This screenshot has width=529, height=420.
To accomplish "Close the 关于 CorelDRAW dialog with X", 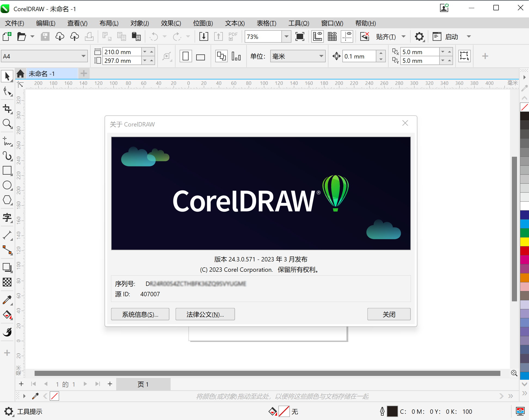I will pyautogui.click(x=405, y=123).
